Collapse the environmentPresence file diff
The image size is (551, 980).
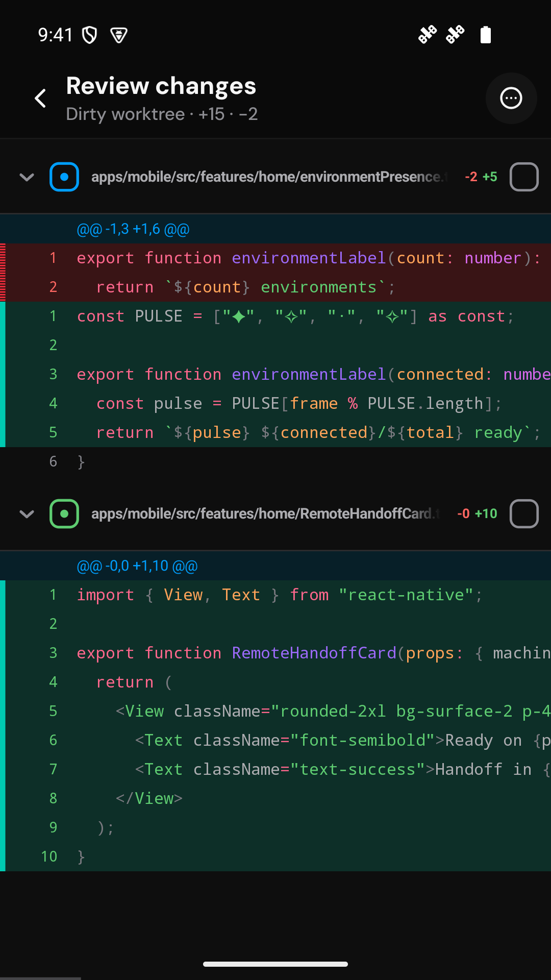pyautogui.click(x=27, y=177)
